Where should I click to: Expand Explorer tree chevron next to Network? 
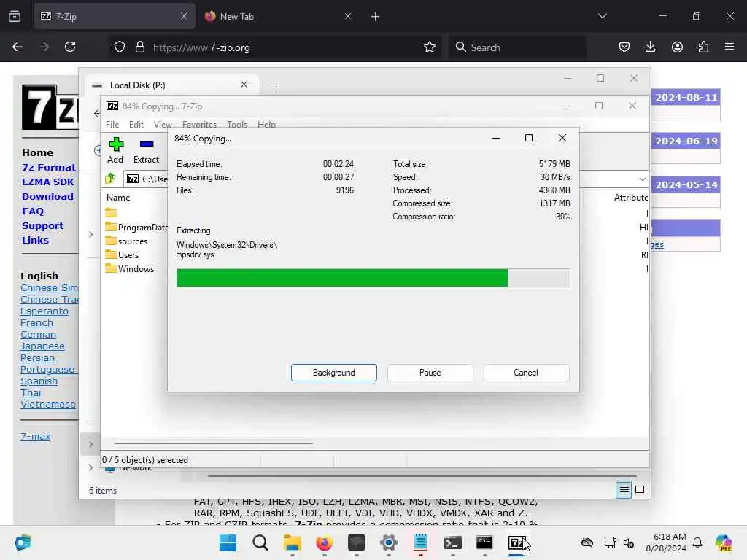click(x=90, y=467)
